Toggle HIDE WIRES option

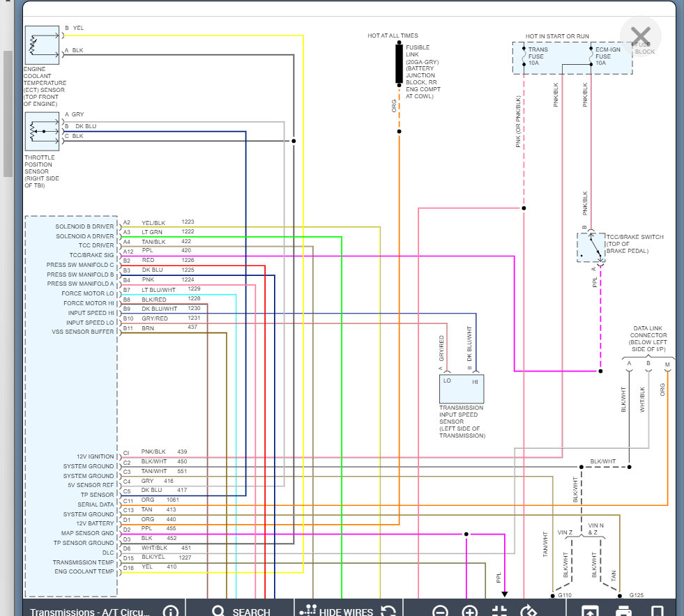pos(346,612)
